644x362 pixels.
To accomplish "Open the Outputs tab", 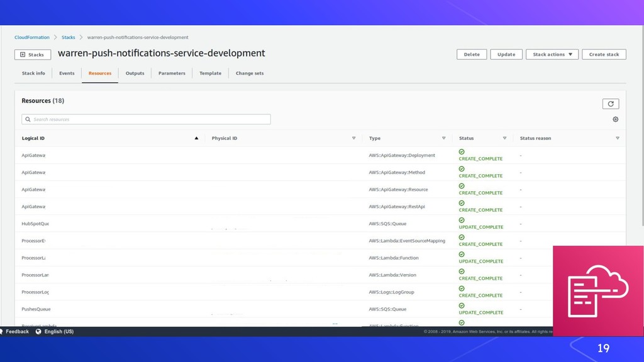I will (x=135, y=74).
